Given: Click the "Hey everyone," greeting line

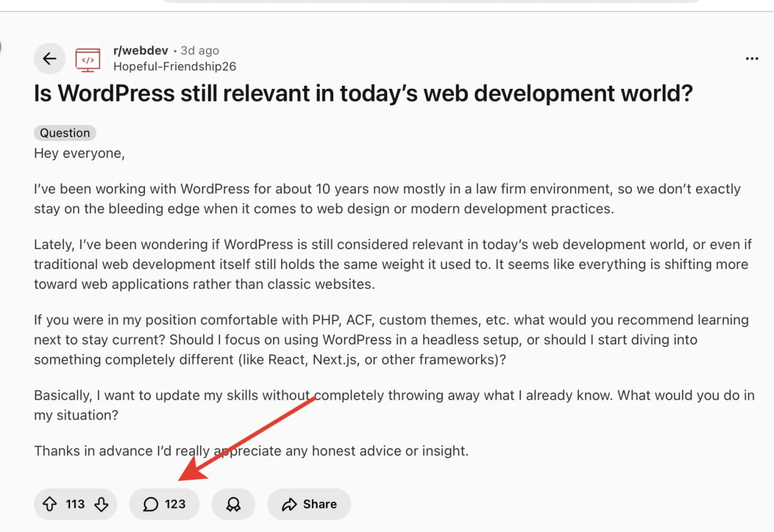Looking at the screenshot, I should [x=79, y=154].
